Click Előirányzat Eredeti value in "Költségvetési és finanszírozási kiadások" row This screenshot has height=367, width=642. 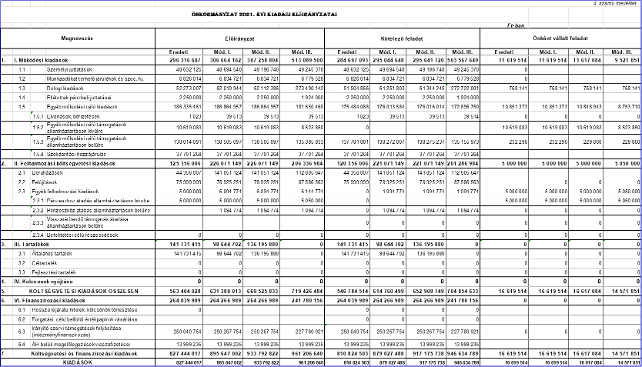click(184, 353)
